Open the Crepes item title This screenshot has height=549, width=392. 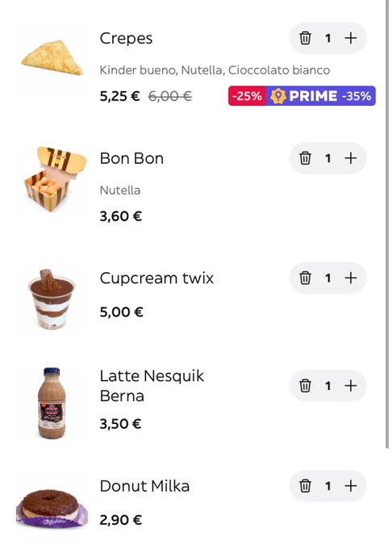tap(126, 38)
